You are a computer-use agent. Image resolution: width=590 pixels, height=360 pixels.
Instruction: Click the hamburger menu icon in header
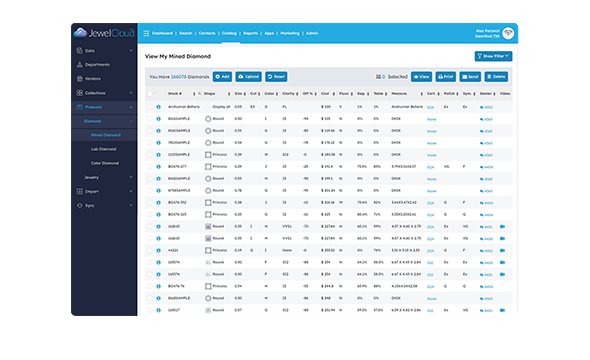click(x=146, y=33)
